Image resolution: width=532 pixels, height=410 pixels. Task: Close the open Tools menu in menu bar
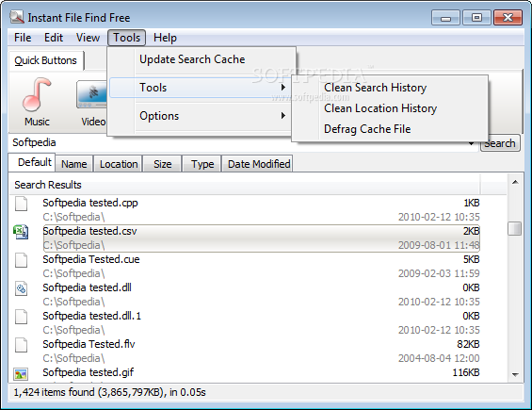pyautogui.click(x=126, y=38)
